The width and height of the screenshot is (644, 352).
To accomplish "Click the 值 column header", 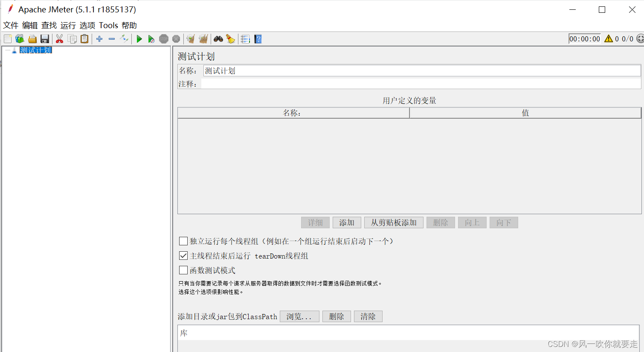I will [525, 113].
